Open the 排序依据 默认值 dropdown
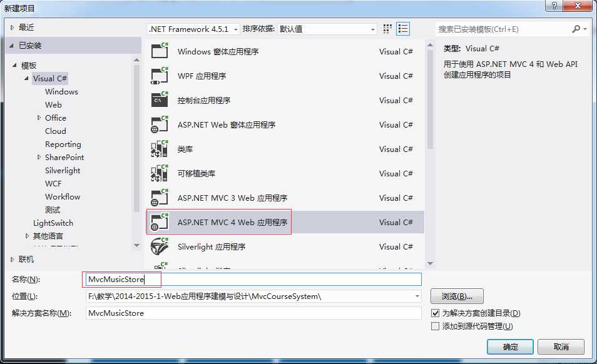The image size is (597, 364). (x=327, y=29)
